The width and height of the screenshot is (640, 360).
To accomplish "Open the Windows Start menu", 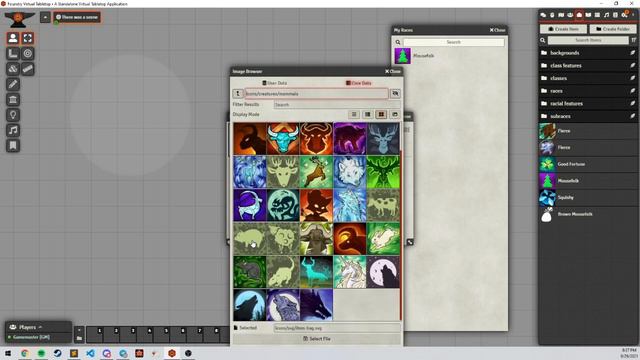I will pyautogui.click(x=8, y=353).
